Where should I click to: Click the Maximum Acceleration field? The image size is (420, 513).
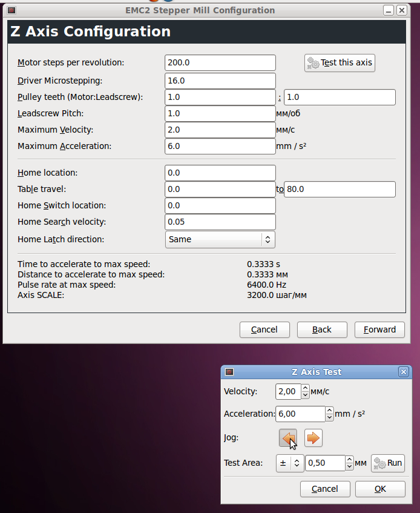coord(220,146)
